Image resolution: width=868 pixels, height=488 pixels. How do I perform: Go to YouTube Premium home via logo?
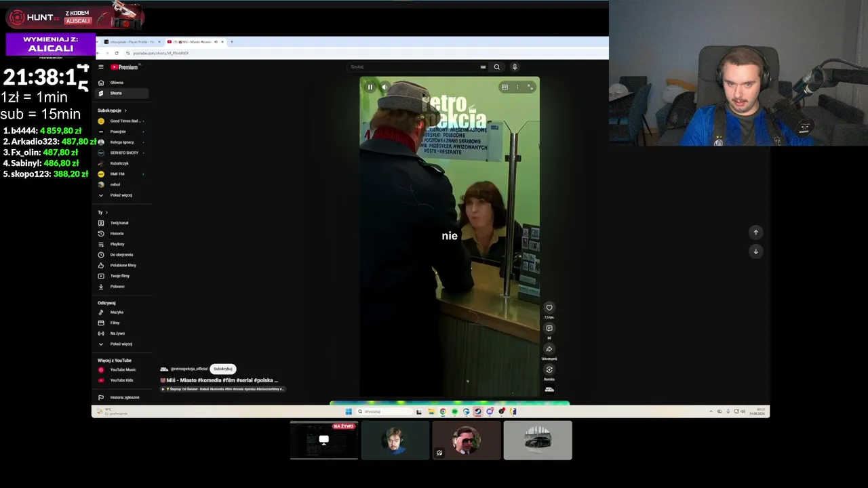pyautogui.click(x=124, y=67)
